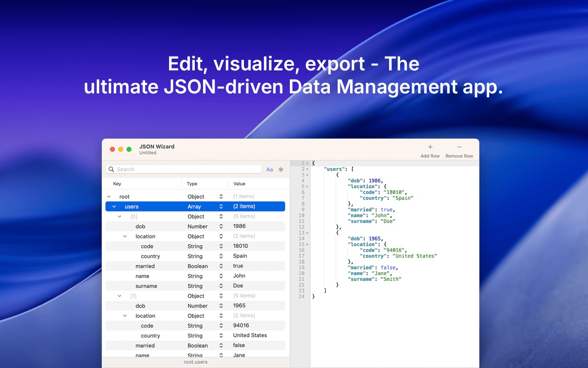Open type stepper for dob 1965 row
The image size is (588, 368).
(221, 306)
